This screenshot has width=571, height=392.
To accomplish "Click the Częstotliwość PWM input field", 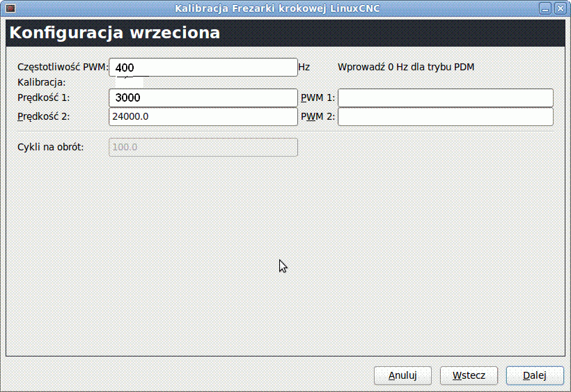I will pyautogui.click(x=203, y=68).
